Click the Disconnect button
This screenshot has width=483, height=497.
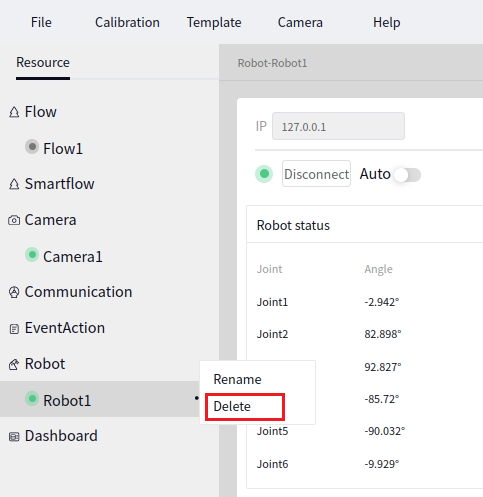coord(316,174)
